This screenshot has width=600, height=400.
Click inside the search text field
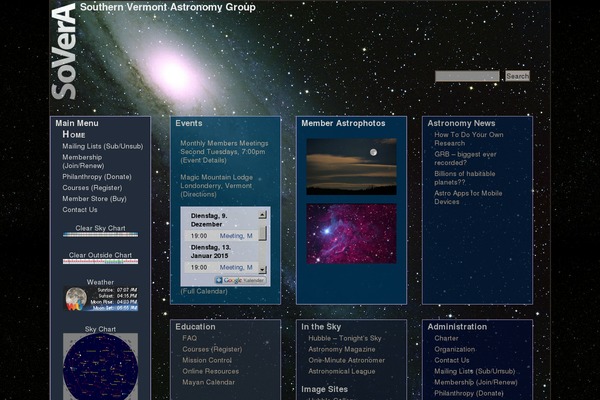(x=467, y=76)
